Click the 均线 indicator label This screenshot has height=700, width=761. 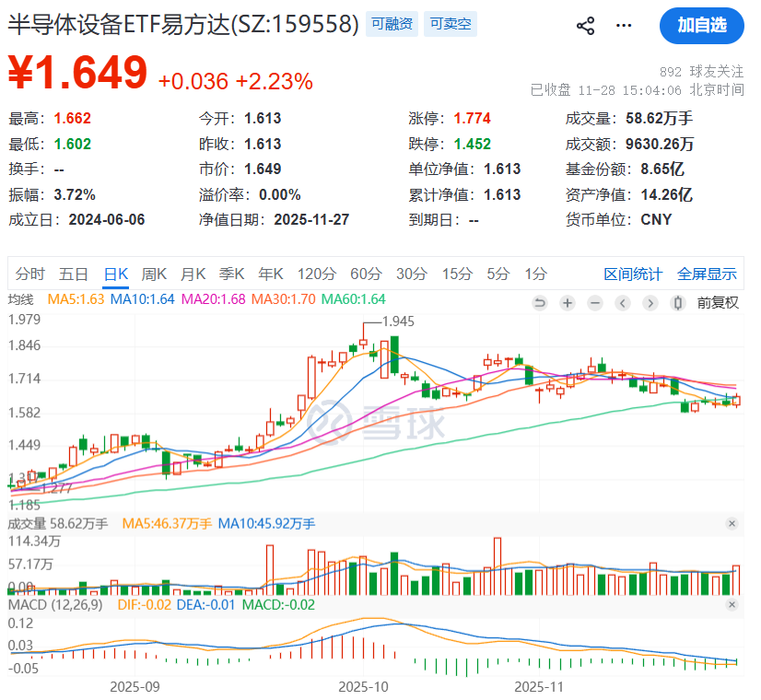click(21, 299)
